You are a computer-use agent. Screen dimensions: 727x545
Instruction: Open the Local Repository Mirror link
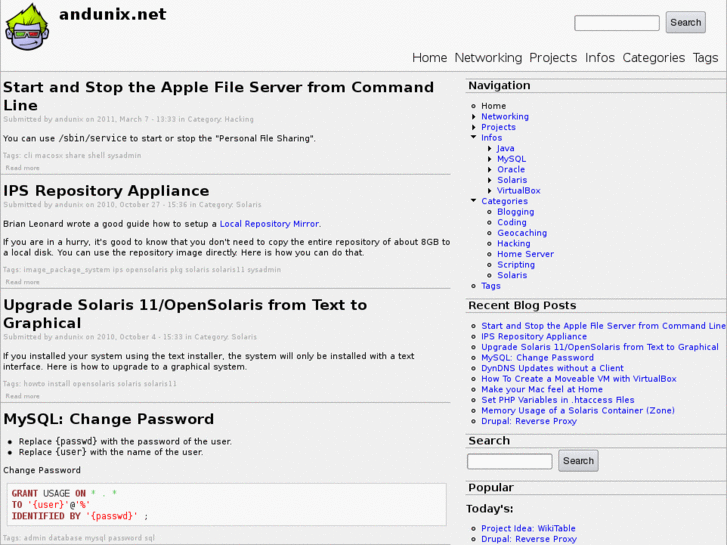[269, 224]
